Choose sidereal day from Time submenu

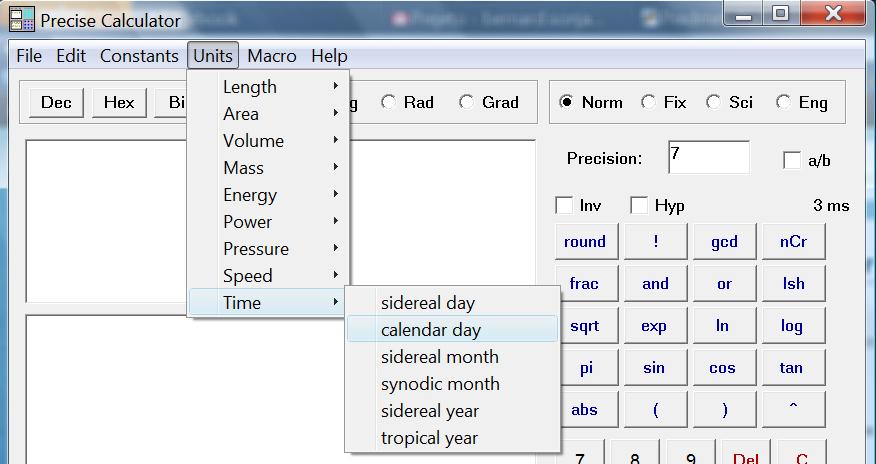(452, 303)
